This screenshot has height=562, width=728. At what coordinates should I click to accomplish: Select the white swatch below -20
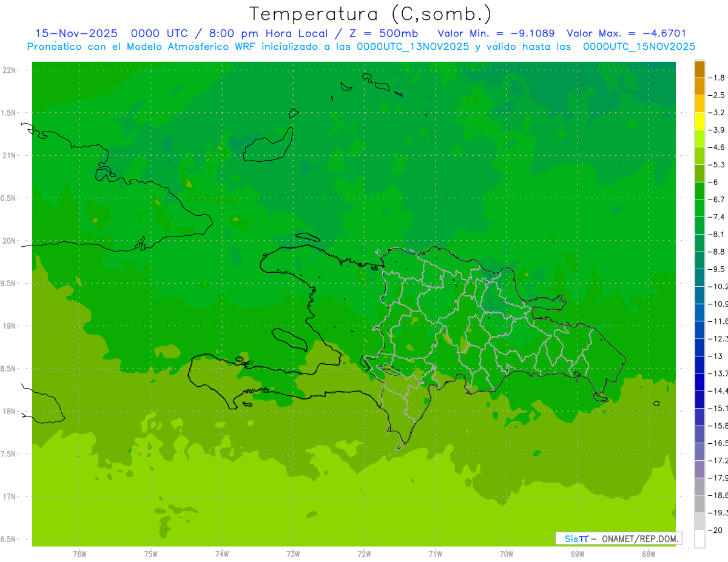tap(699, 539)
